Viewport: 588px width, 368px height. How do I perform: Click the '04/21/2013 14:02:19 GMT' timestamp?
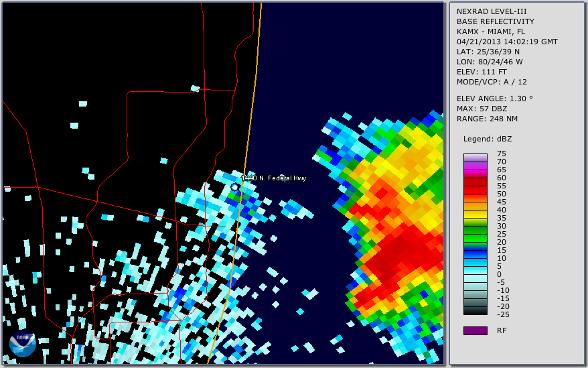tap(507, 42)
